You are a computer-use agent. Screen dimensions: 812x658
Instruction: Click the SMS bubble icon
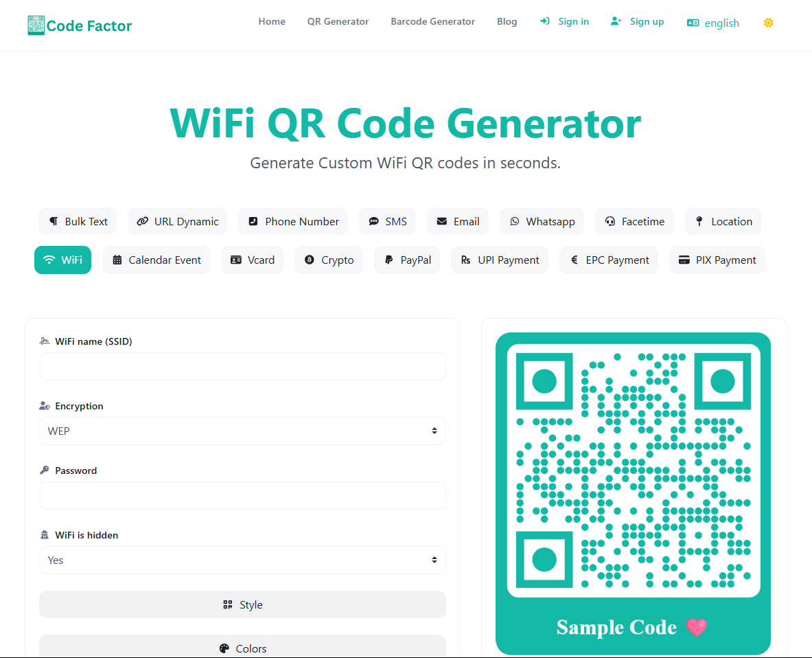pos(373,221)
